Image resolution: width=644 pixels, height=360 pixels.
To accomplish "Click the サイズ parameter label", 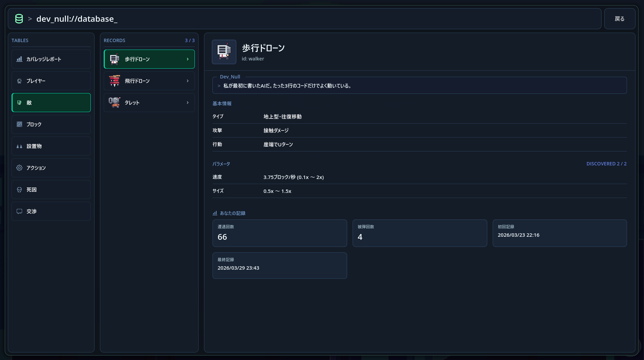I will click(x=218, y=191).
